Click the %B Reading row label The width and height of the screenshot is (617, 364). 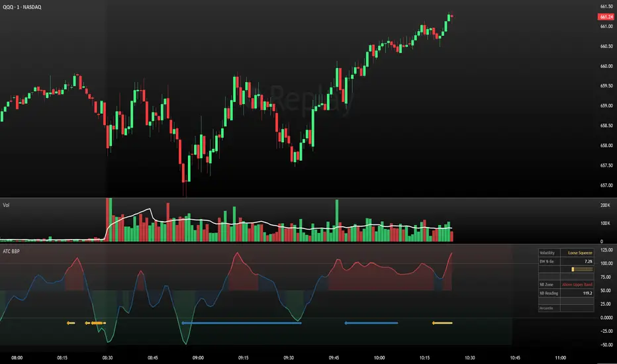549,293
